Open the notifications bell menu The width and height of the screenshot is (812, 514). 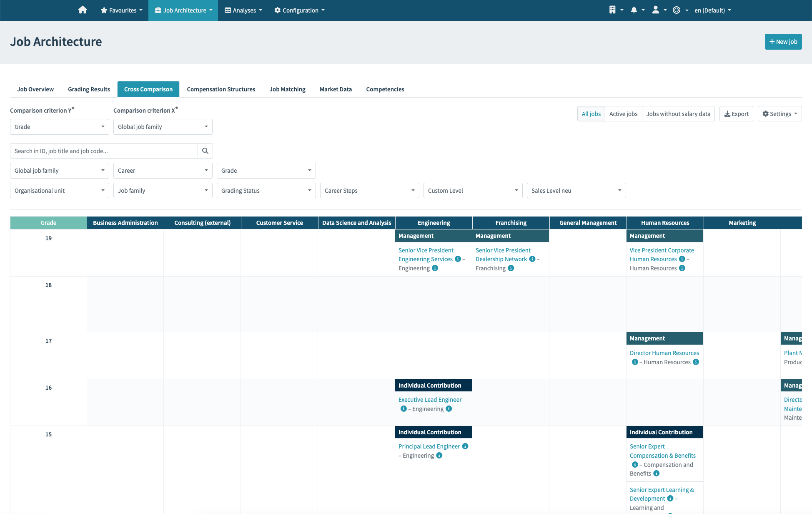tap(637, 10)
